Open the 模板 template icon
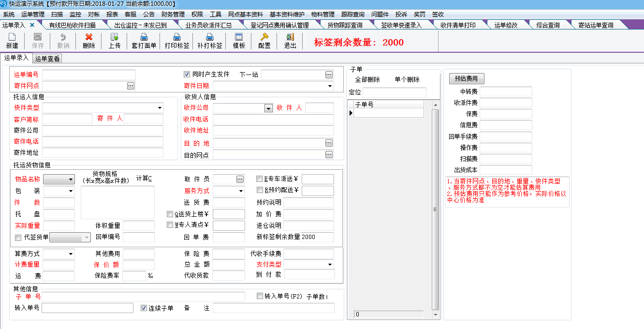The height and width of the screenshot is (329, 644). 239,37
